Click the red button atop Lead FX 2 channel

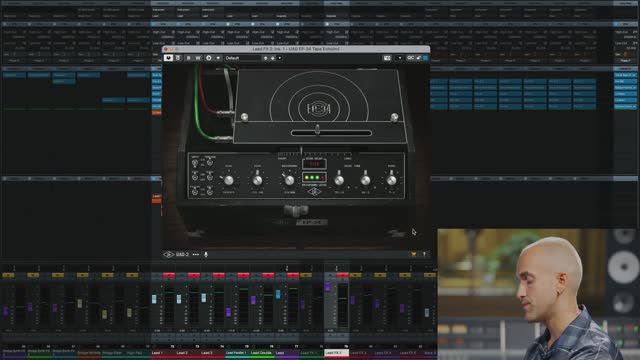tap(342, 276)
